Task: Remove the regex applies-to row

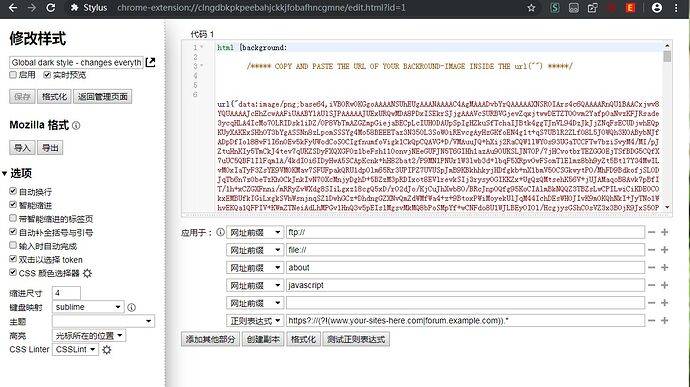Action: pyautogui.click(x=651, y=321)
